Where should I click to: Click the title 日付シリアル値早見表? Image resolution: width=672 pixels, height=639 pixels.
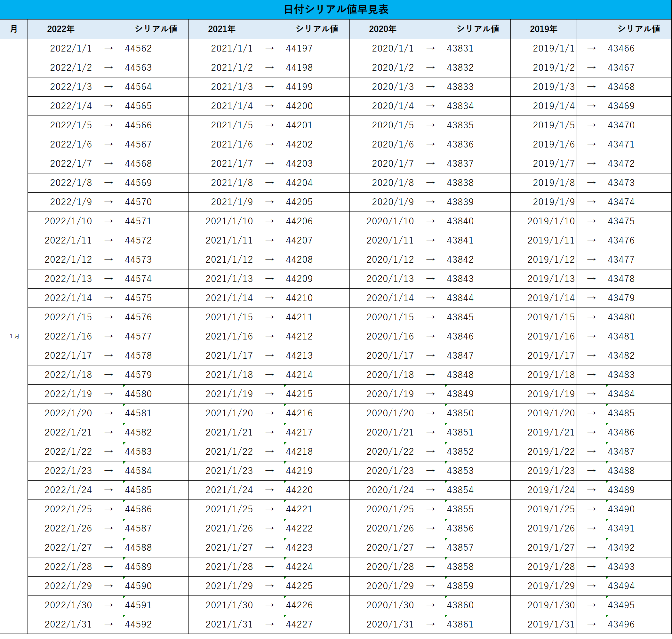(x=336, y=9)
